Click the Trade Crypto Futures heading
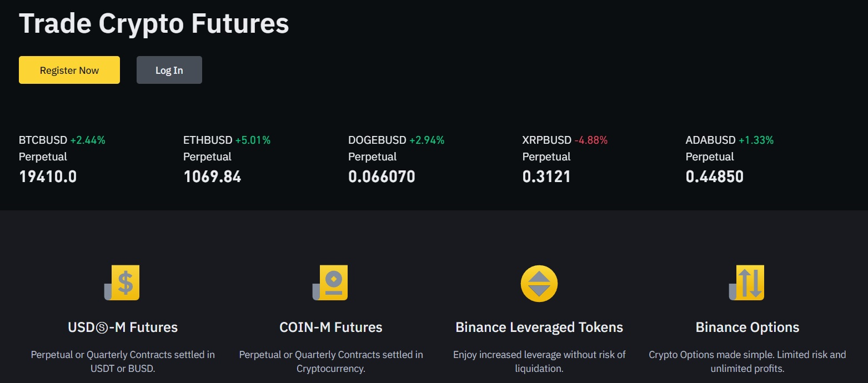Image resolution: width=868 pixels, height=383 pixels. click(x=154, y=23)
